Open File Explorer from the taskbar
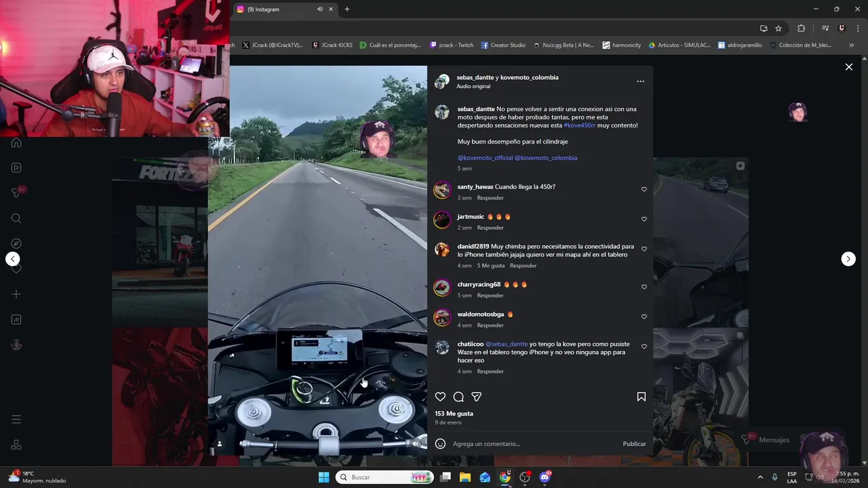 [465, 477]
